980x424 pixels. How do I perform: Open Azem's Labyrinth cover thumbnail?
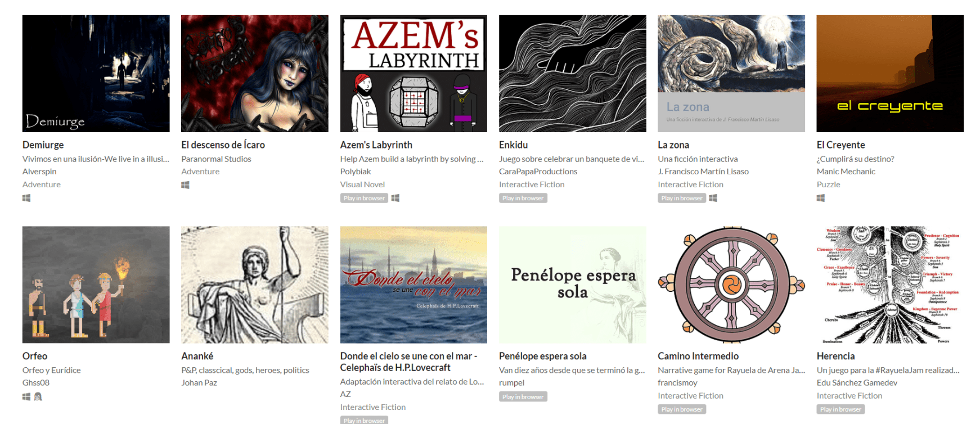pyautogui.click(x=413, y=74)
